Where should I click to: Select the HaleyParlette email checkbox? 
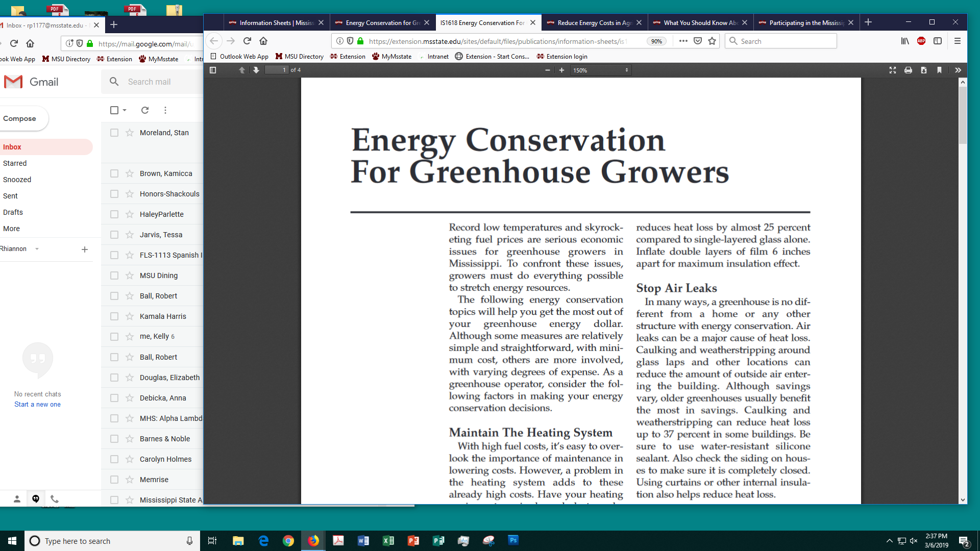(x=114, y=214)
